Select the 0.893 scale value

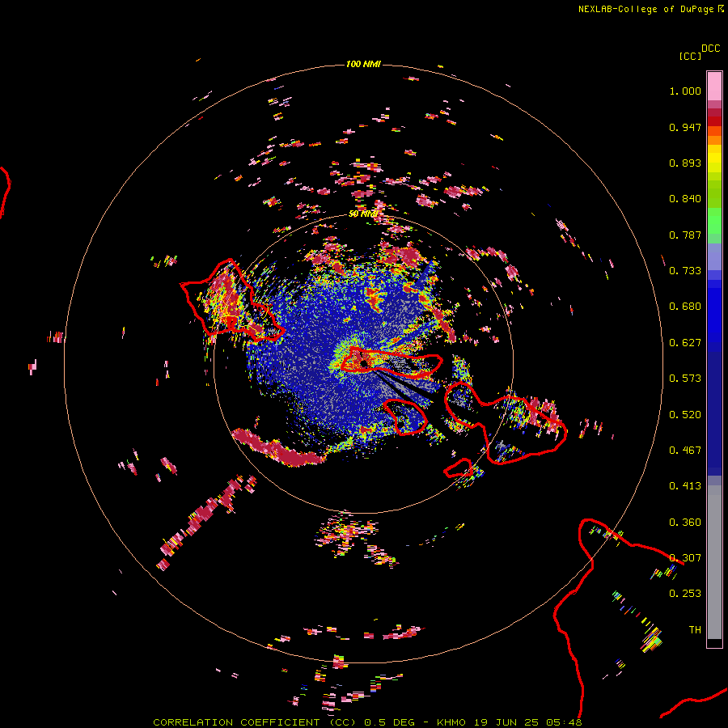[685, 163]
